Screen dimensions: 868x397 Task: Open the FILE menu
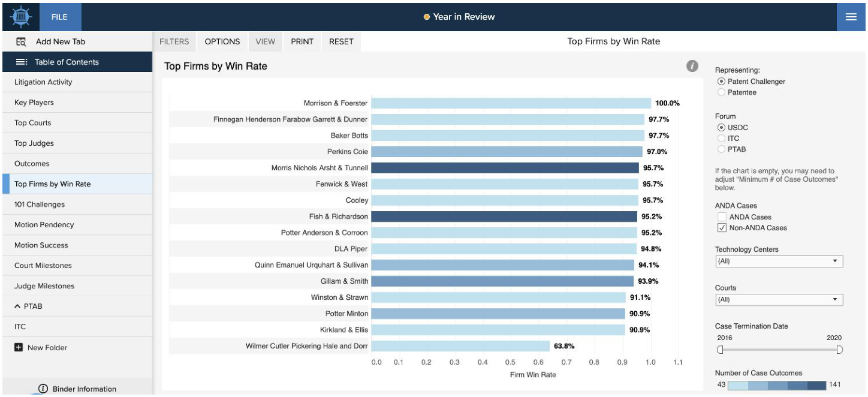pyautogui.click(x=59, y=17)
